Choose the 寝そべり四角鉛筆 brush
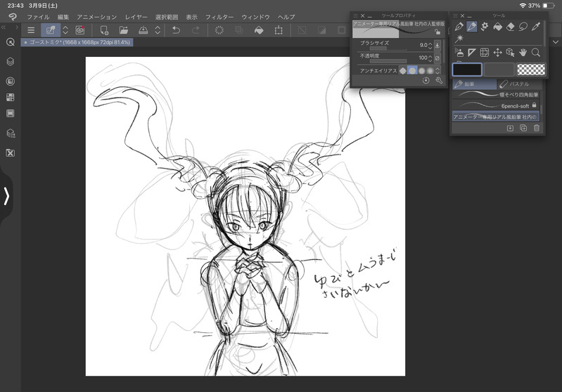This screenshot has width=562, height=392. click(x=496, y=95)
